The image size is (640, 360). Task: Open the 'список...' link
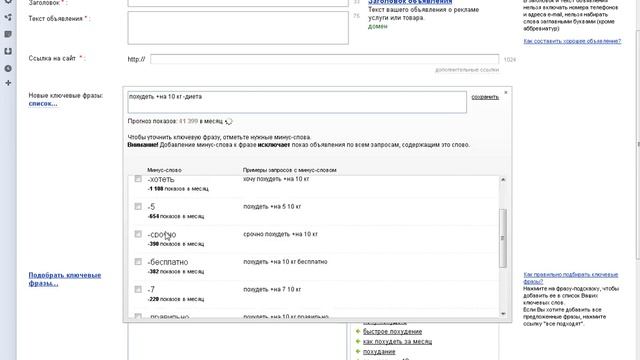(x=43, y=104)
